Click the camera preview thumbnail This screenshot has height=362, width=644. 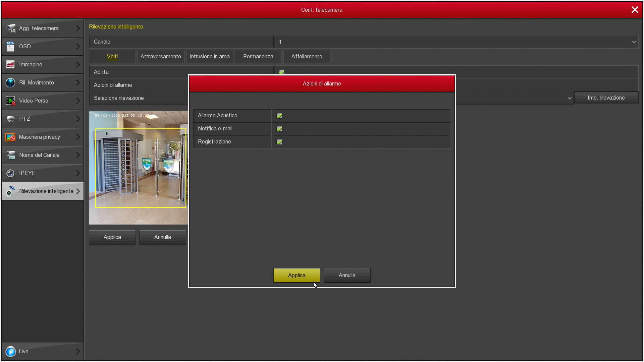(x=138, y=168)
